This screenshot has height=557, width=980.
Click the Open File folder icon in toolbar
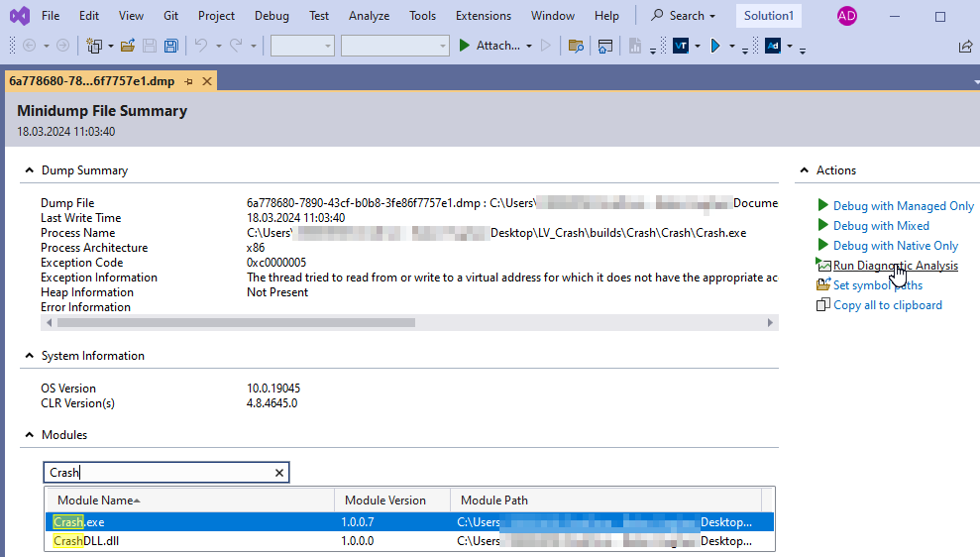point(127,46)
